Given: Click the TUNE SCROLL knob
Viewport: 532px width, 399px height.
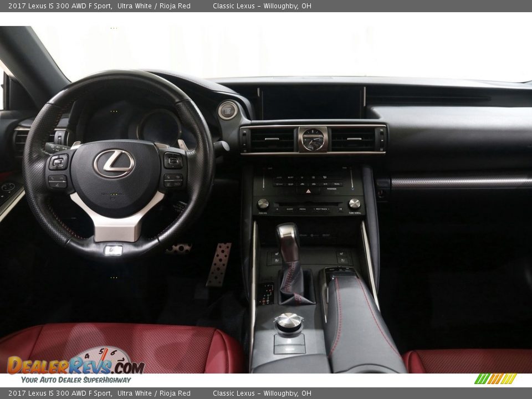Looking at the screenshot, I should [x=354, y=203].
